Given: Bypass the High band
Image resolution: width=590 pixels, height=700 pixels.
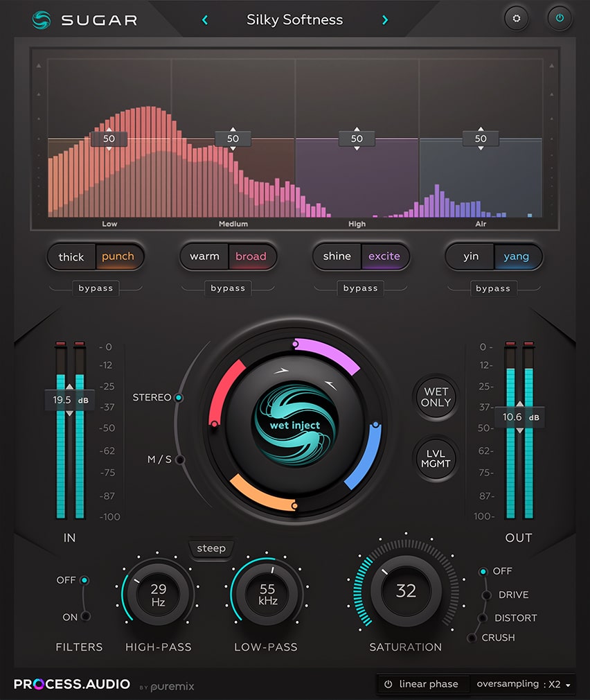Looking at the screenshot, I should pos(361,288).
